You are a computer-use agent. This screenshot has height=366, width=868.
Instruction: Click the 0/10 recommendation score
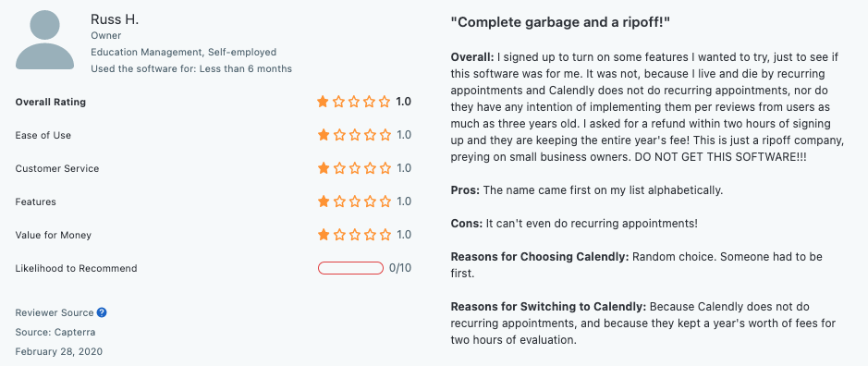pos(400,269)
